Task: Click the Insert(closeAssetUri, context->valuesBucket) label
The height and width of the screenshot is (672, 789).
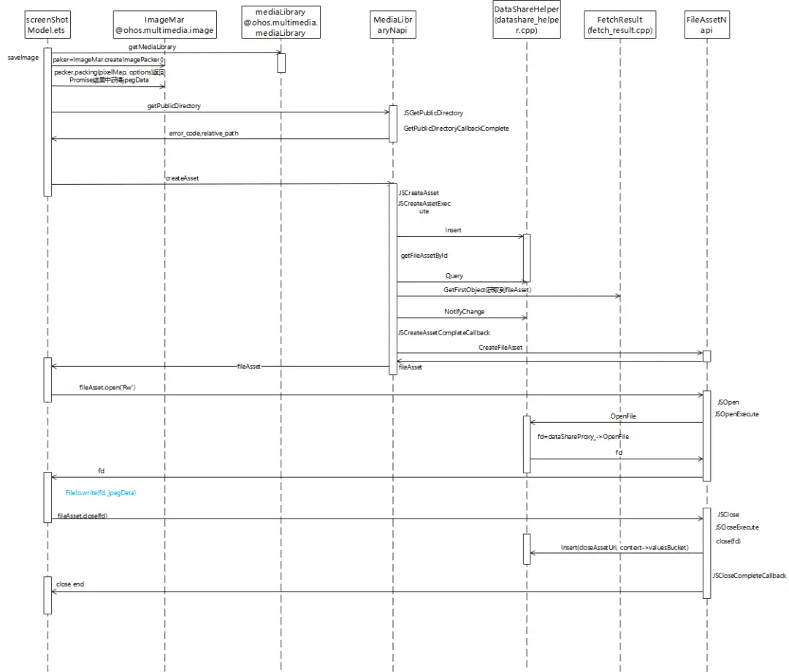Action: coord(625,547)
